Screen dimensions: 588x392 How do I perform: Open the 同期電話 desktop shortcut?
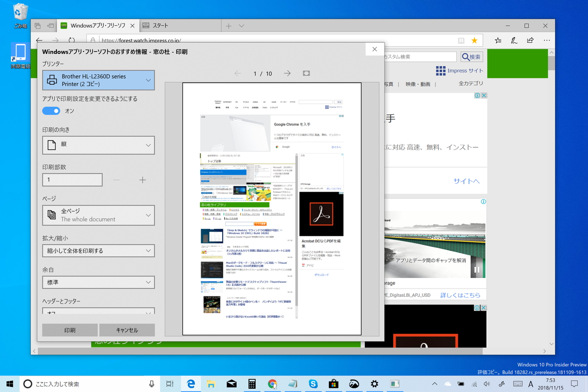pos(20,56)
